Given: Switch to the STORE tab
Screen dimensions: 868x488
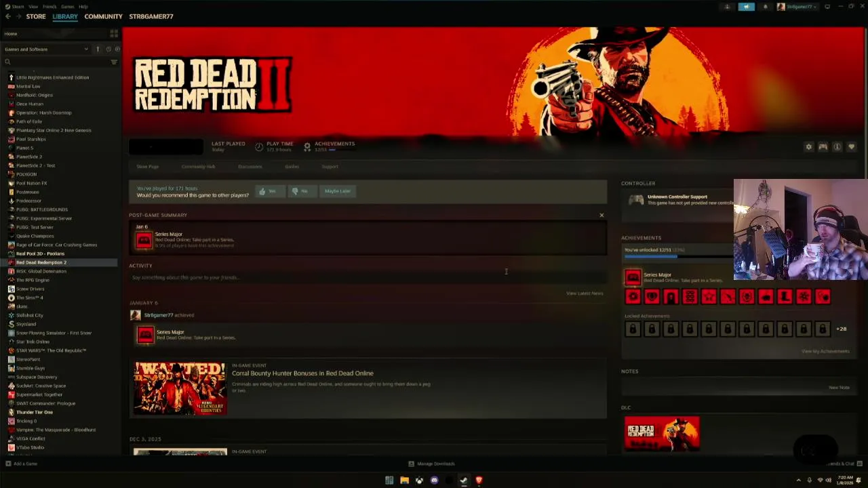Looking at the screenshot, I should pos(36,16).
